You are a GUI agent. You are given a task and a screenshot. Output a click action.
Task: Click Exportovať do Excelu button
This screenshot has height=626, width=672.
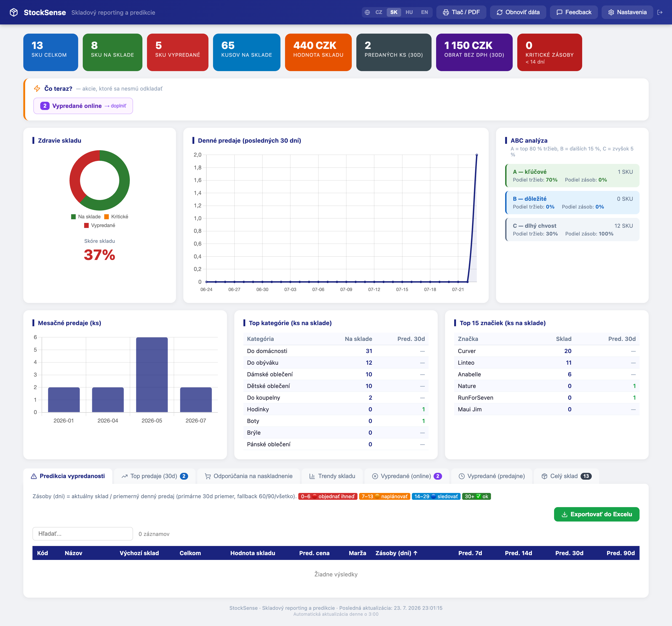click(596, 514)
